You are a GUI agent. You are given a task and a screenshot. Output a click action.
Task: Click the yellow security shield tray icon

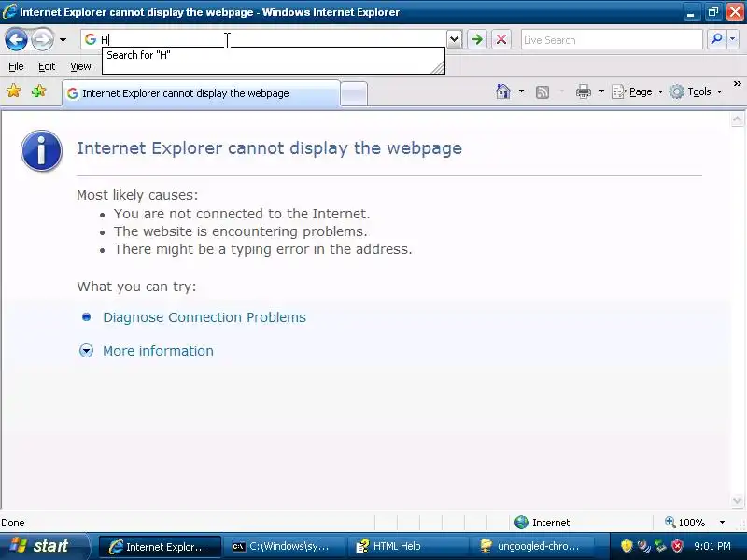coord(627,546)
